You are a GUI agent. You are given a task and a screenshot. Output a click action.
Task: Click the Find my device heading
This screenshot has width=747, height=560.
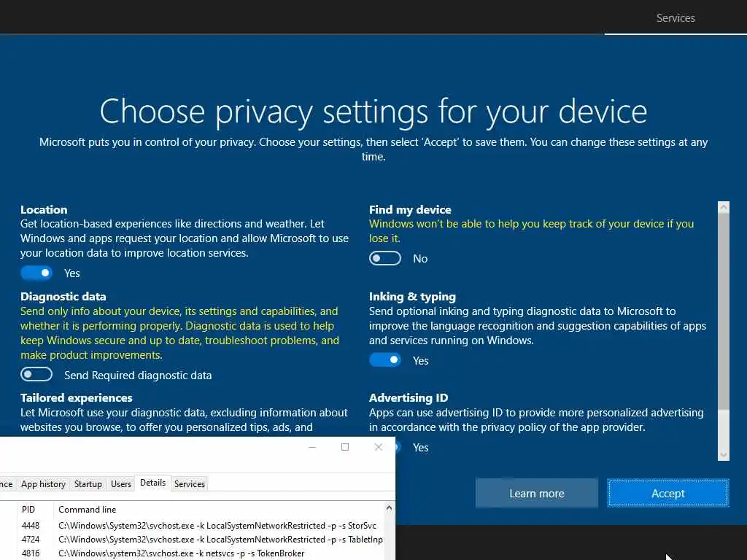410,209
